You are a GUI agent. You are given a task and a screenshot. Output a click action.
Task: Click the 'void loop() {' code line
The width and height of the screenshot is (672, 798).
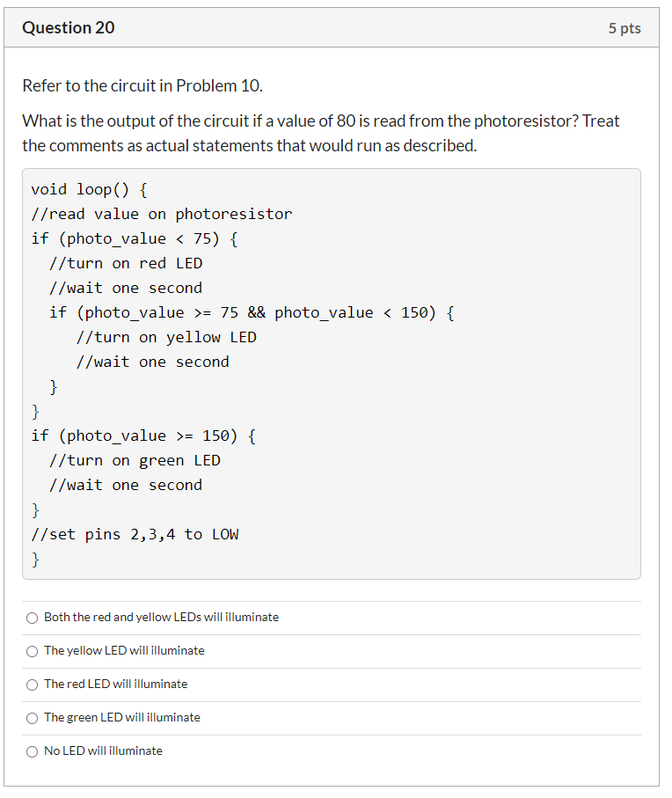(90, 190)
